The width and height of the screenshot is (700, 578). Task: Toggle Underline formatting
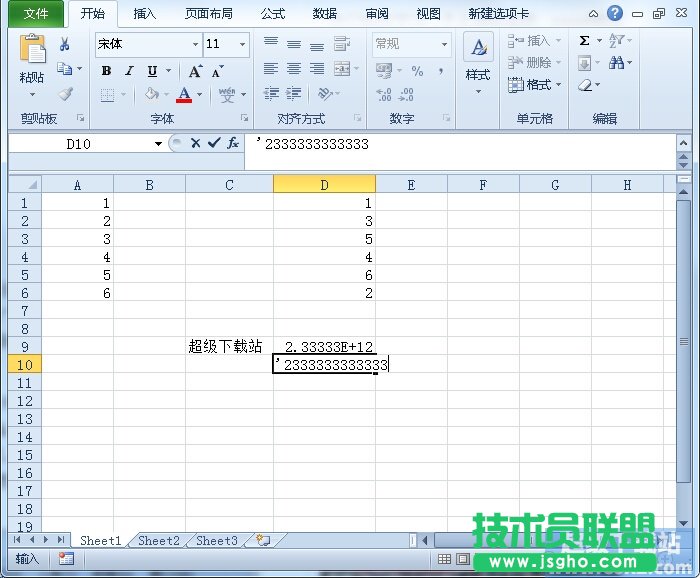click(x=152, y=71)
